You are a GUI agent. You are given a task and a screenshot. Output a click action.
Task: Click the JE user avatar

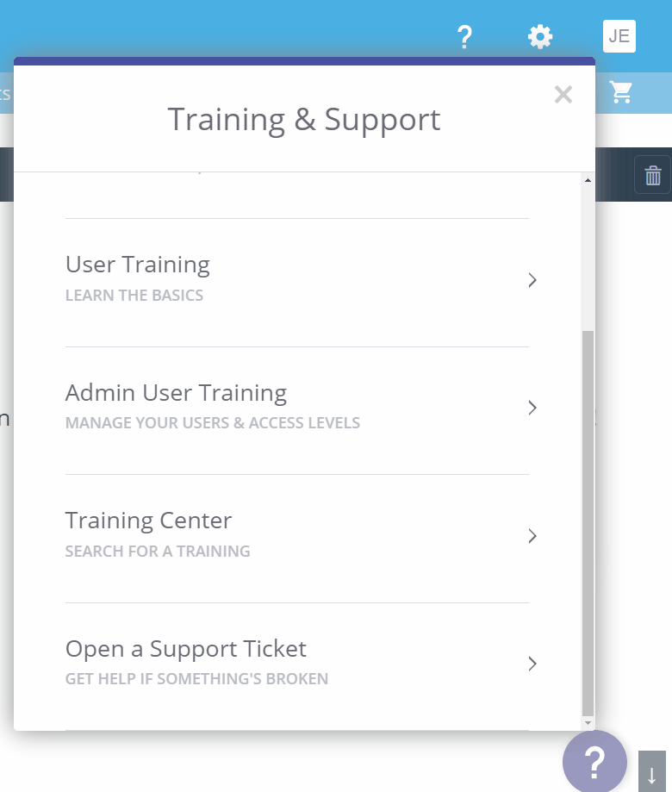point(619,36)
